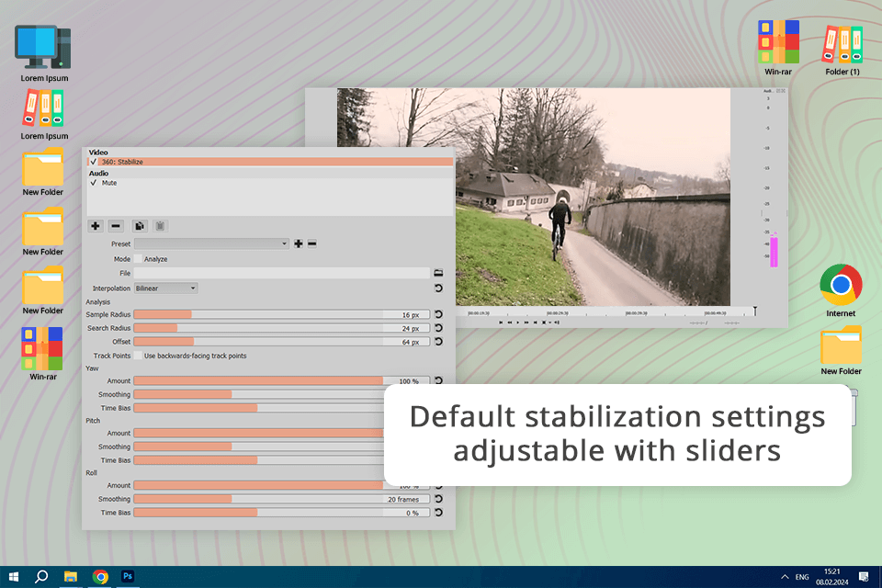Viewport: 882px width, 588px height.
Task: Open Chrome from taskbar
Action: 100,577
